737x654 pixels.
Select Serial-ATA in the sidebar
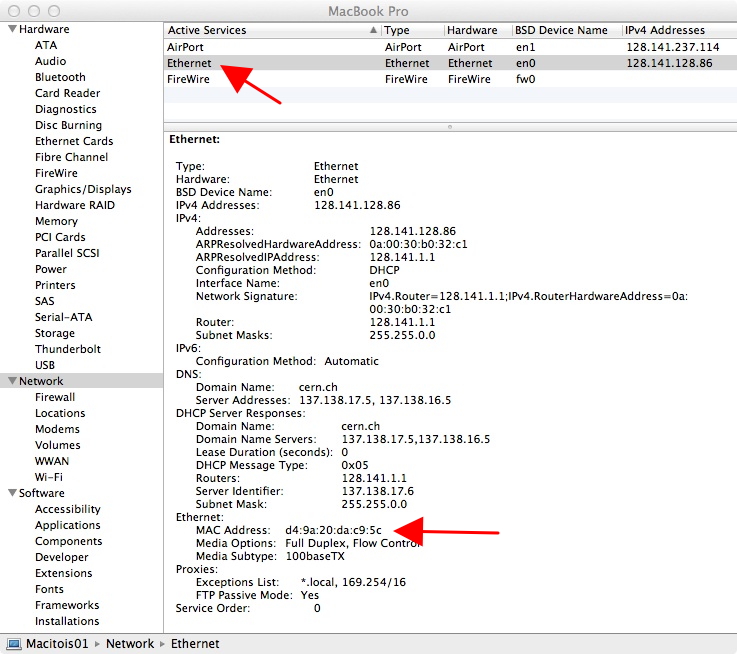(x=63, y=317)
